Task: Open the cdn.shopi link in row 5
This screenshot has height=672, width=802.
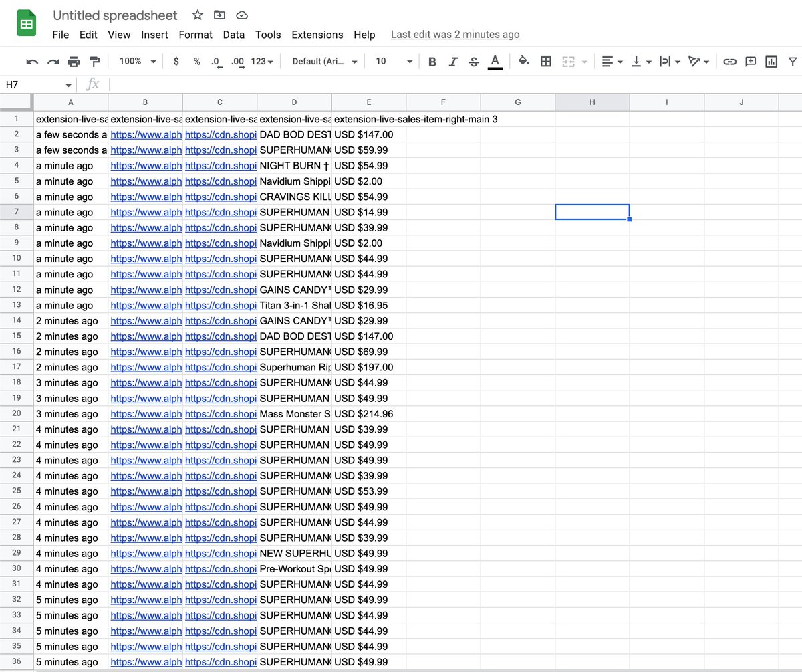Action: click(221, 181)
